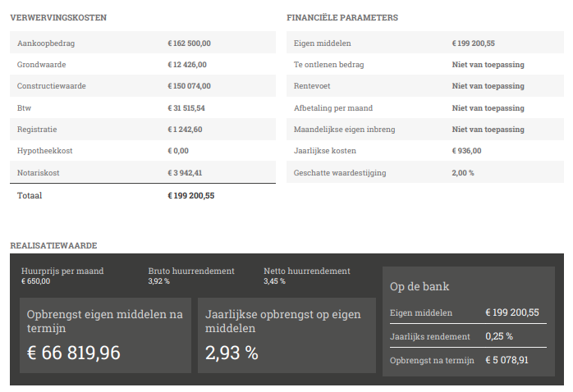The width and height of the screenshot is (573, 392).
Task: Select the 0,25 % value
Action: pyautogui.click(x=499, y=336)
